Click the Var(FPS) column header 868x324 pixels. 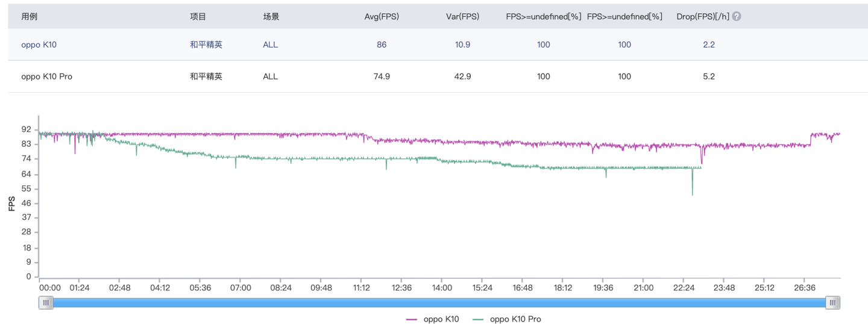point(462,17)
